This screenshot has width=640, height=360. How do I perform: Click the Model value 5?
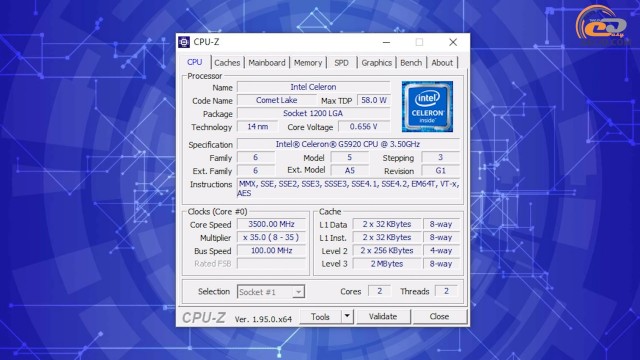tap(349, 157)
